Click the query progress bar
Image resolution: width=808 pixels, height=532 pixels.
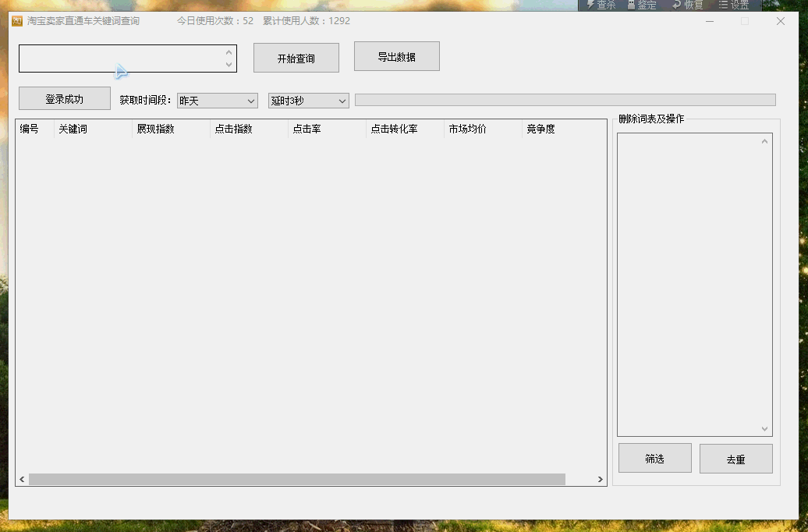(x=565, y=100)
